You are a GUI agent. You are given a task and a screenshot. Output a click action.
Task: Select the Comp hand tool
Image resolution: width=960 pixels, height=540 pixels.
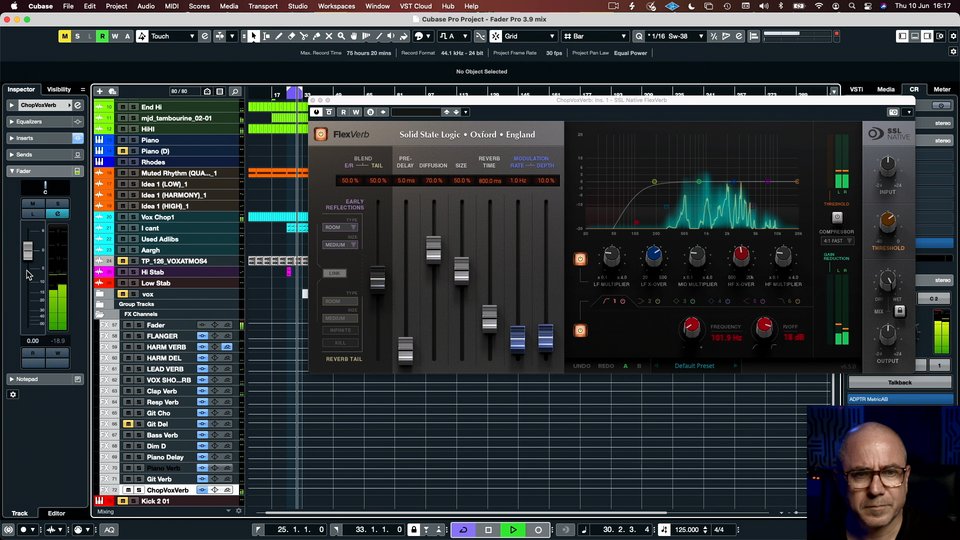point(354,36)
